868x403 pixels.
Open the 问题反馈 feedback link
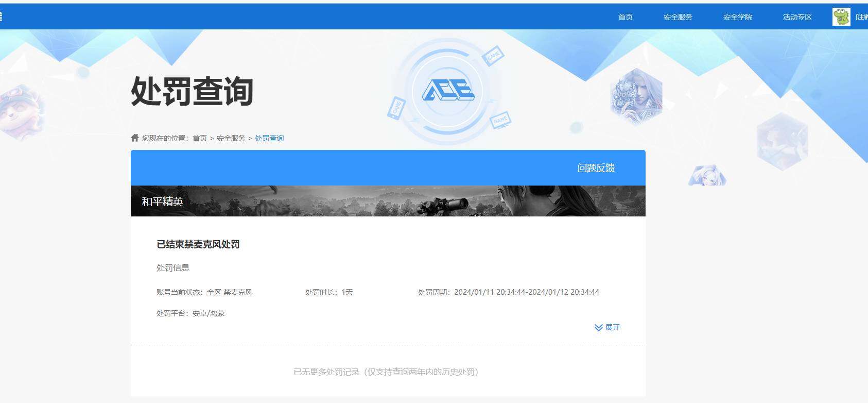click(x=596, y=168)
